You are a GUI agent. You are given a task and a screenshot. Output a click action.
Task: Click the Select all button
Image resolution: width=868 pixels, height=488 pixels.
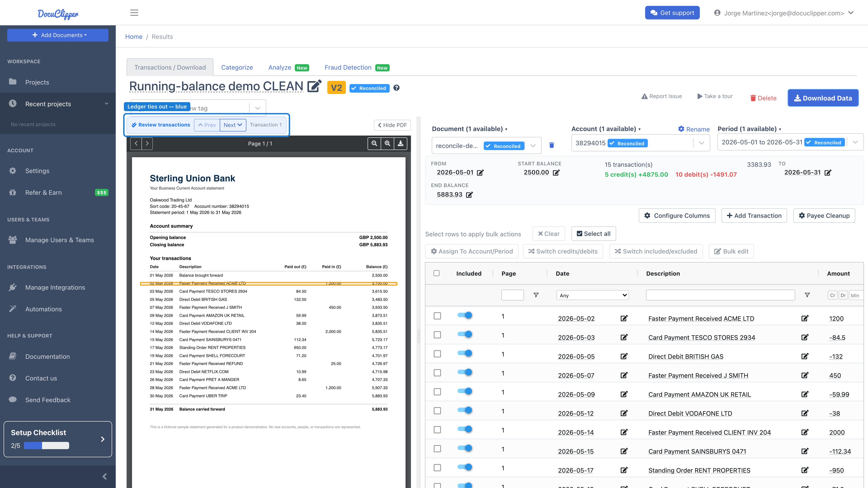[x=594, y=234]
